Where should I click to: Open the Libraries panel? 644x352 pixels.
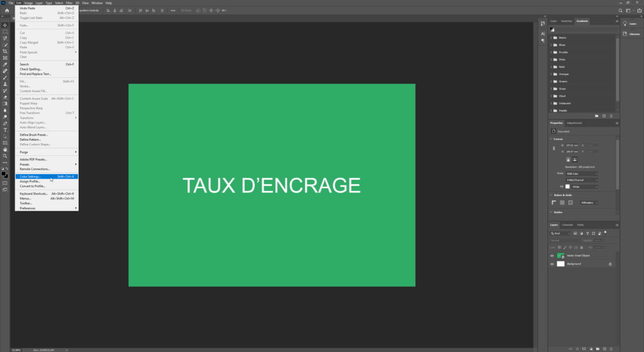(x=631, y=34)
